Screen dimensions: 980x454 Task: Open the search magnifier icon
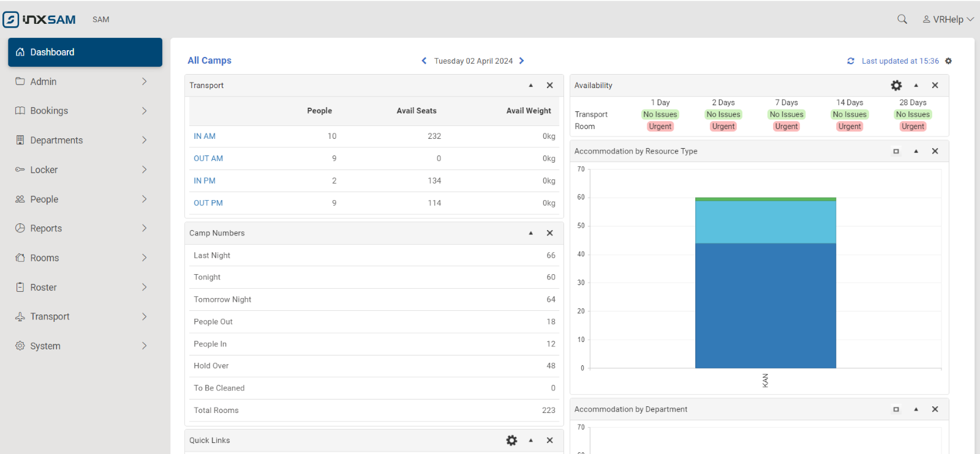[x=902, y=20]
